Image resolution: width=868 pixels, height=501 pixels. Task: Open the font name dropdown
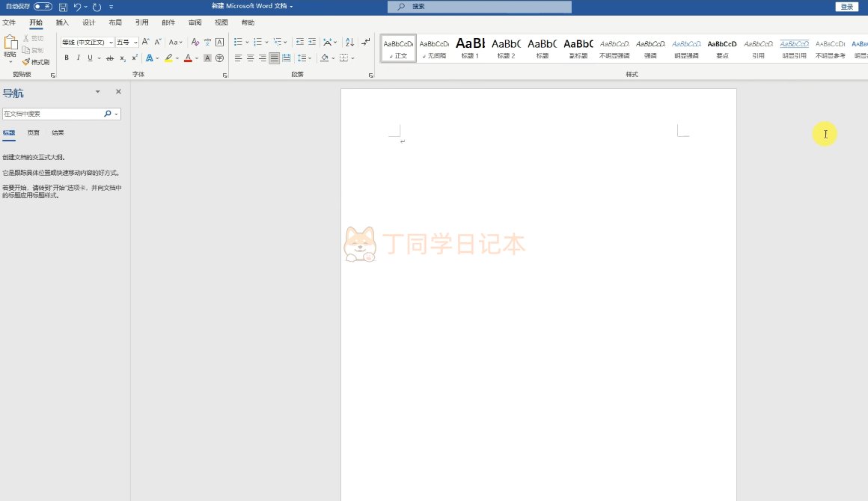pos(111,43)
